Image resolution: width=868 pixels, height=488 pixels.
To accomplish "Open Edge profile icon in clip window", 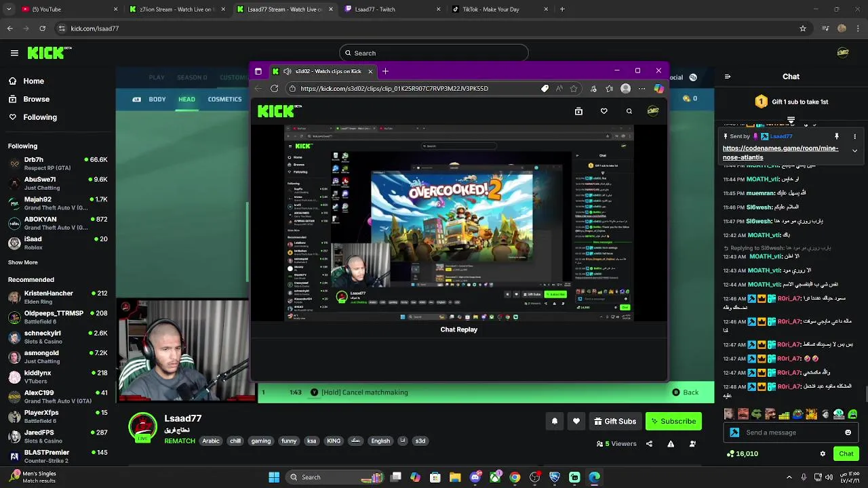I will tap(625, 88).
